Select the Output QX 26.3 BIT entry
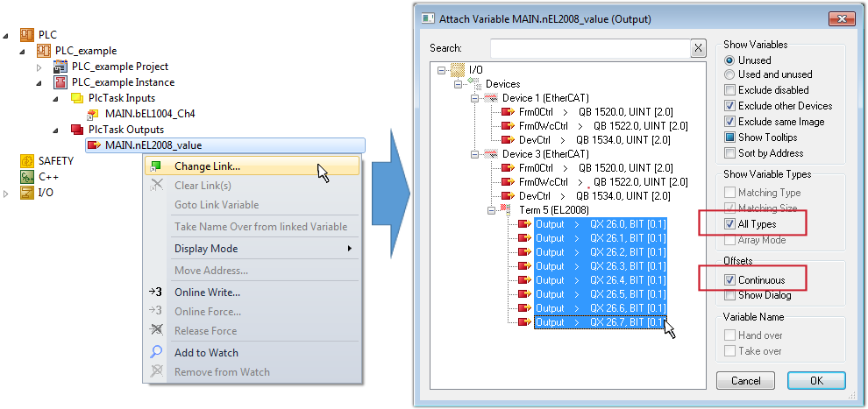 pos(601,266)
